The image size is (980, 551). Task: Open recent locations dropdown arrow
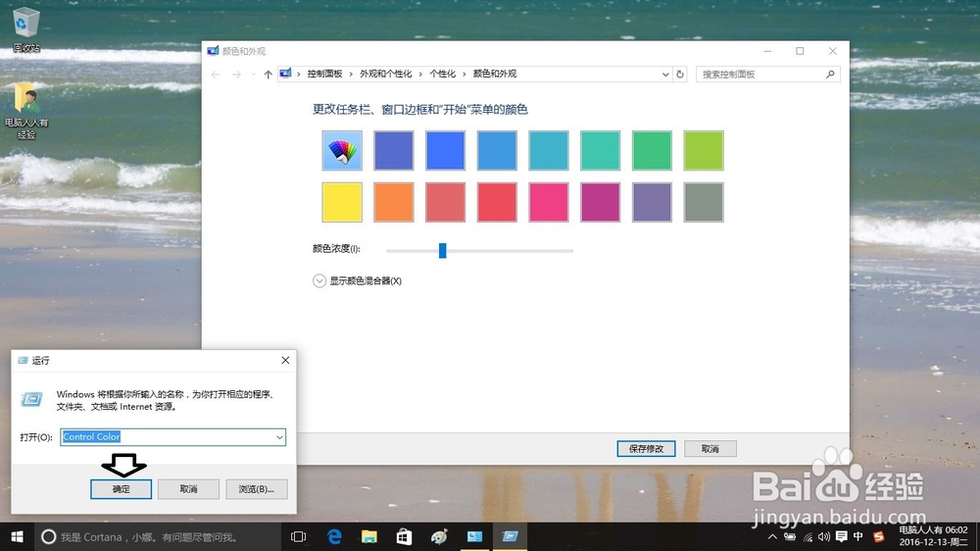pos(253,74)
